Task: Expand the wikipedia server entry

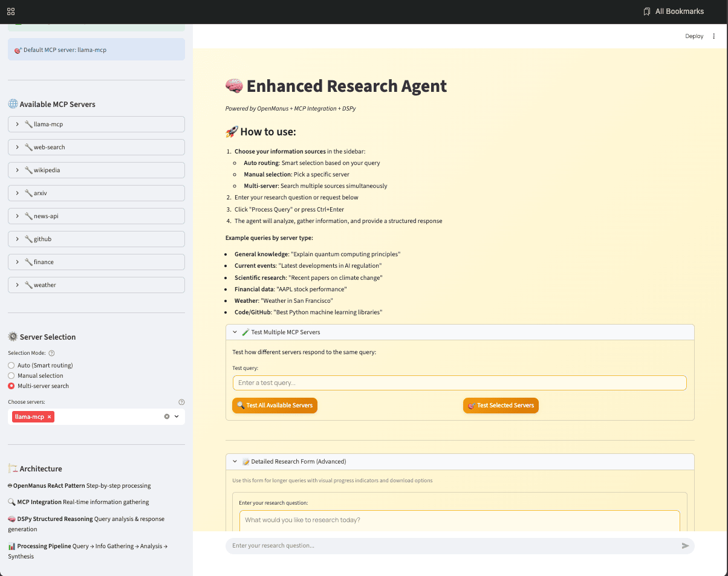Action: pos(97,170)
